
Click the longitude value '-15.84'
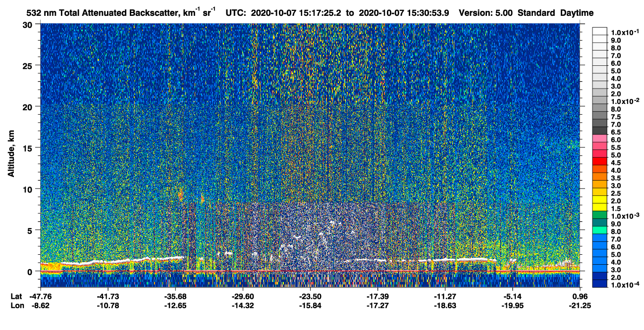[x=310, y=305]
